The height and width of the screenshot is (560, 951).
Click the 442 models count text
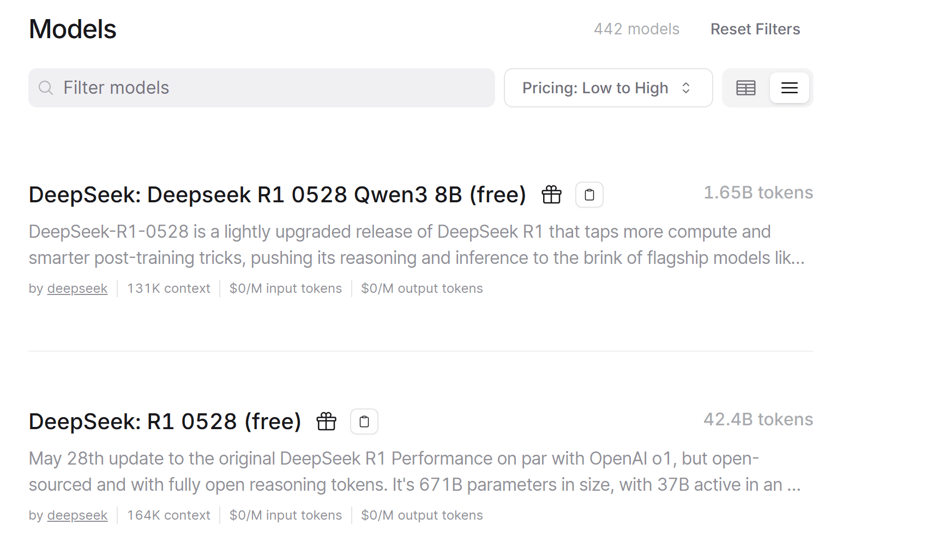tap(636, 29)
